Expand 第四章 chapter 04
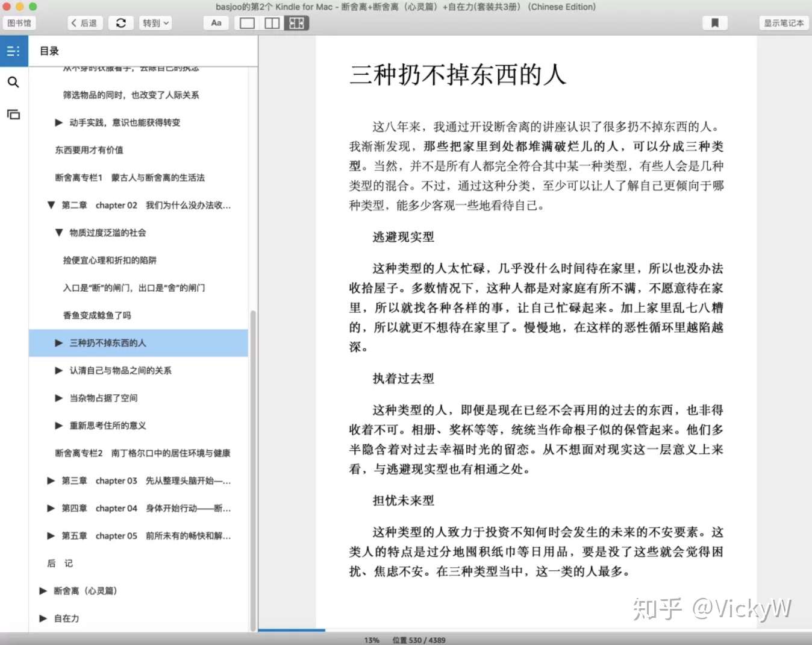 click(x=51, y=508)
